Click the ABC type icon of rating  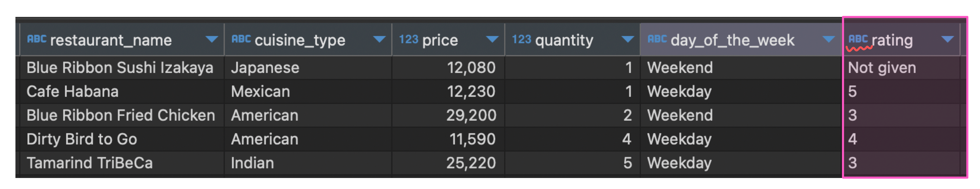coord(858,39)
